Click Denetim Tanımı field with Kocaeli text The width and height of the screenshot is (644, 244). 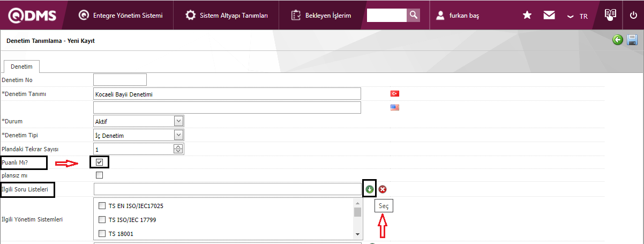point(227,94)
